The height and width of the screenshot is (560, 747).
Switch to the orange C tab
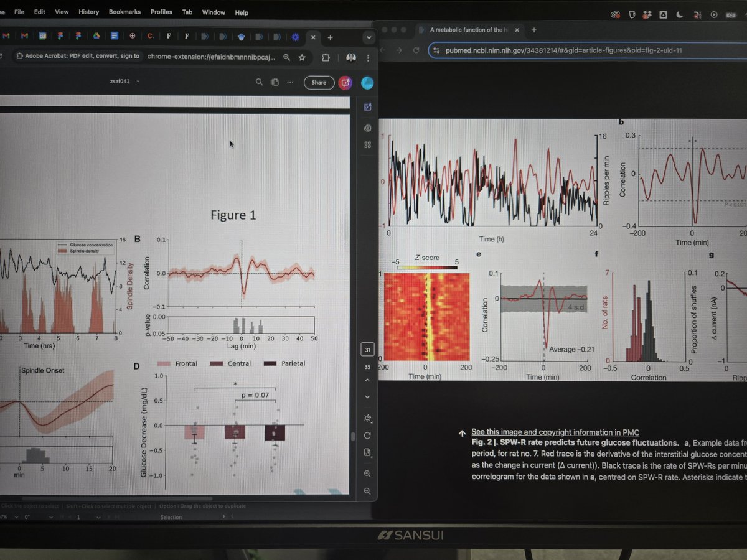tap(151, 36)
